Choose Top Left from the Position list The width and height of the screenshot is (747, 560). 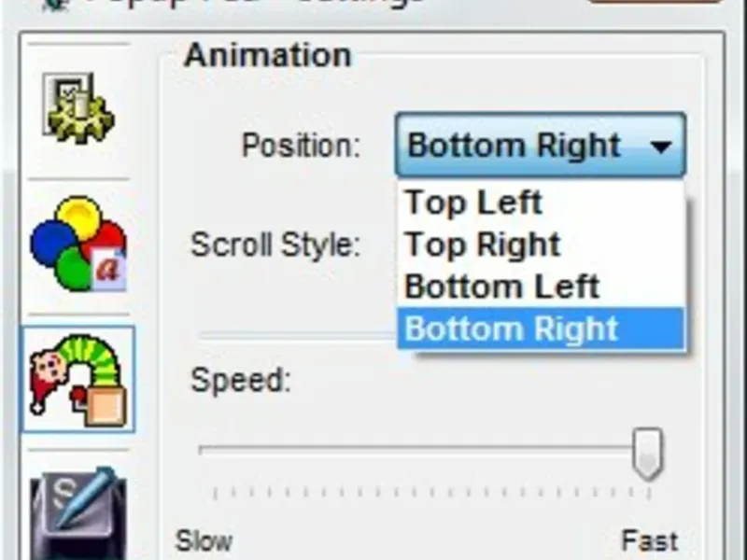click(474, 203)
